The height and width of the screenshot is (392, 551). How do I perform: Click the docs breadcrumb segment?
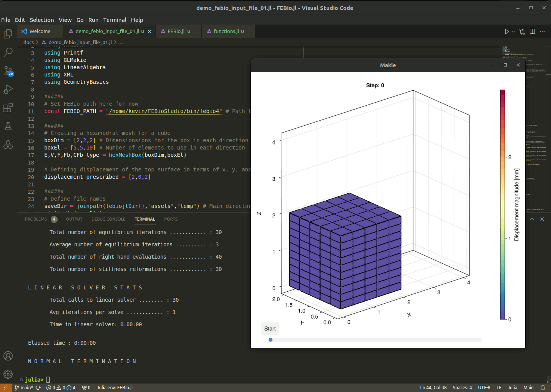tap(28, 43)
